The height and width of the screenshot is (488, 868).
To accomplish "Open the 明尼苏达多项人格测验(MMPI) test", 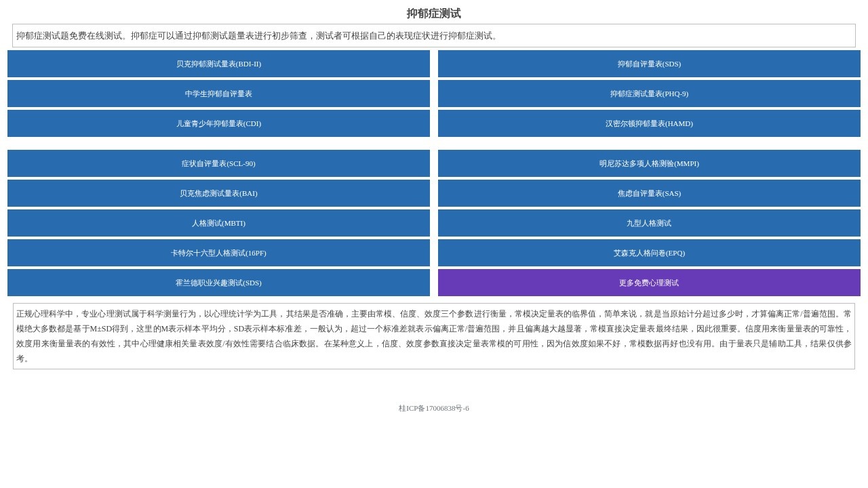I will 648,163.
